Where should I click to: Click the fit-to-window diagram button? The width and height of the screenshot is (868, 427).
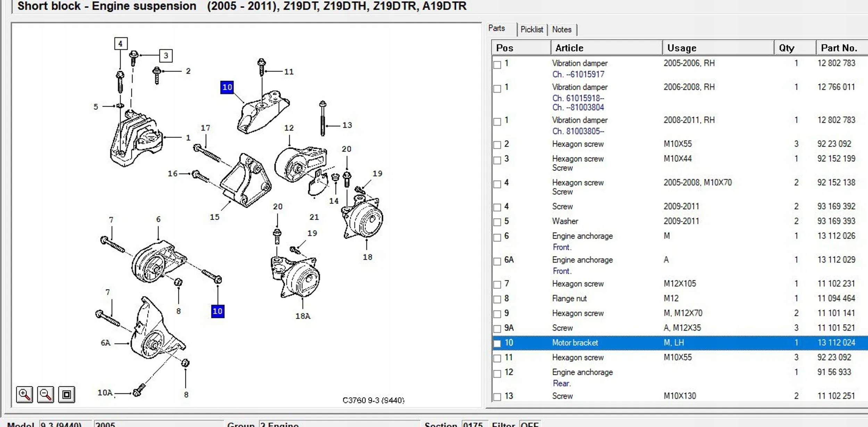pyautogui.click(x=66, y=394)
